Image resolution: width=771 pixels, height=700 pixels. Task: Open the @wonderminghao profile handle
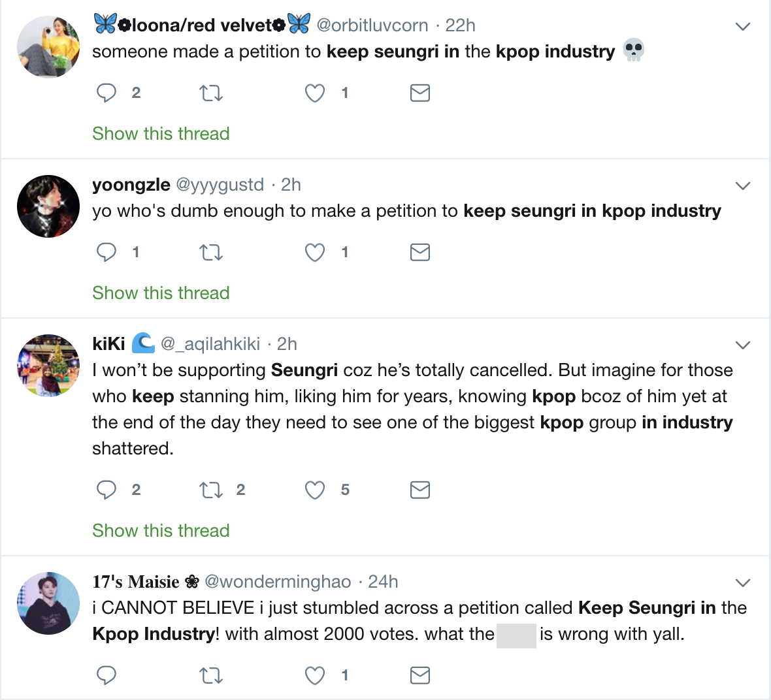click(278, 582)
